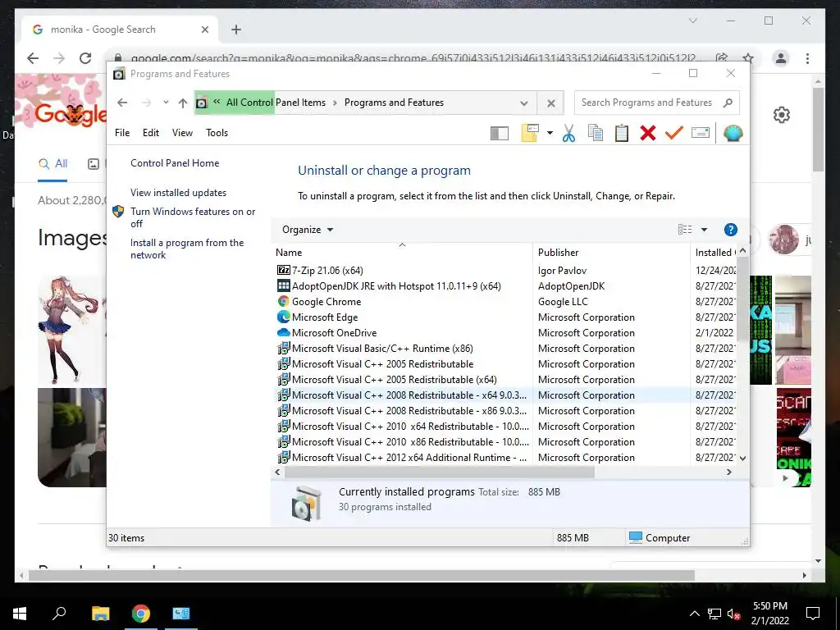Screen dimensions: 840x630
Task: Sort by the Installed On column header
Action: [714, 253]
